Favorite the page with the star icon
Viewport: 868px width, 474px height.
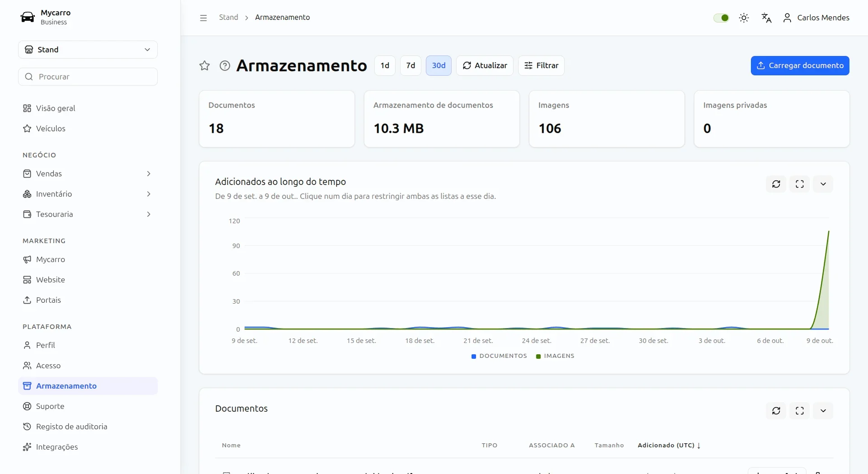pyautogui.click(x=205, y=66)
